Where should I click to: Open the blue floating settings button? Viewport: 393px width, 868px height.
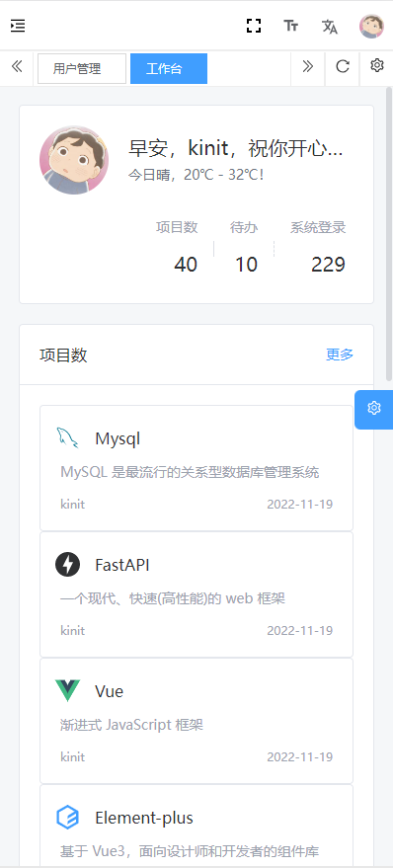(374, 409)
